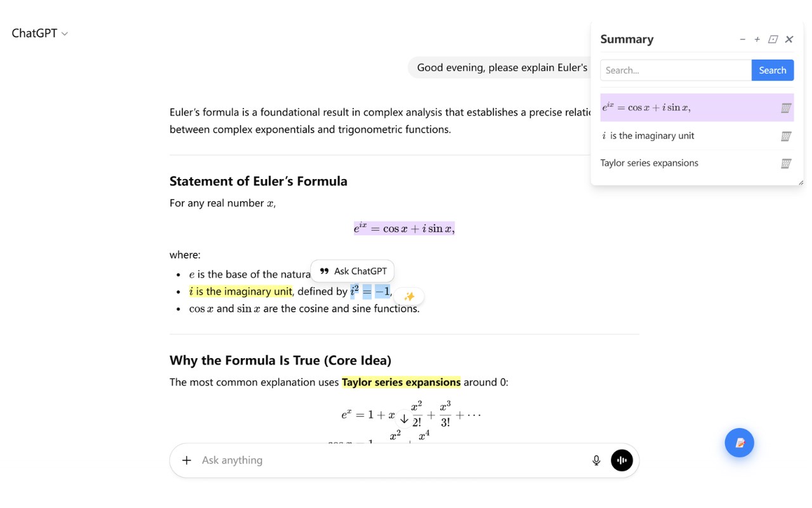Screen dimensions: 812x508
Task: Toggle the Summary panel dock mode icon
Action: pyautogui.click(x=773, y=39)
